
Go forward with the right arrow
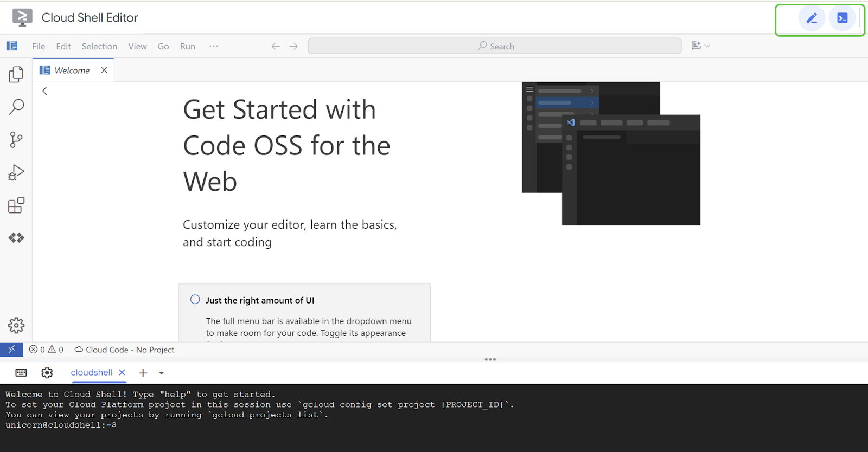[293, 46]
